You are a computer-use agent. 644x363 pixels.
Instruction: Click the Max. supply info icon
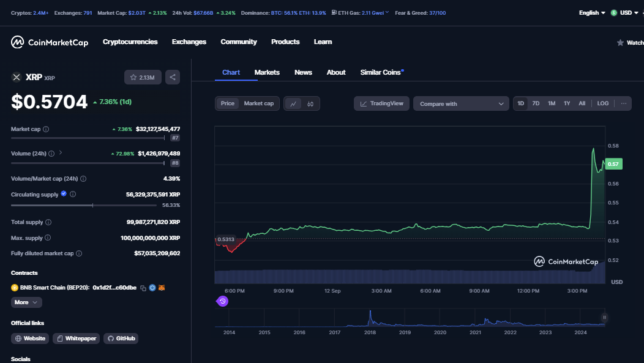click(x=48, y=238)
